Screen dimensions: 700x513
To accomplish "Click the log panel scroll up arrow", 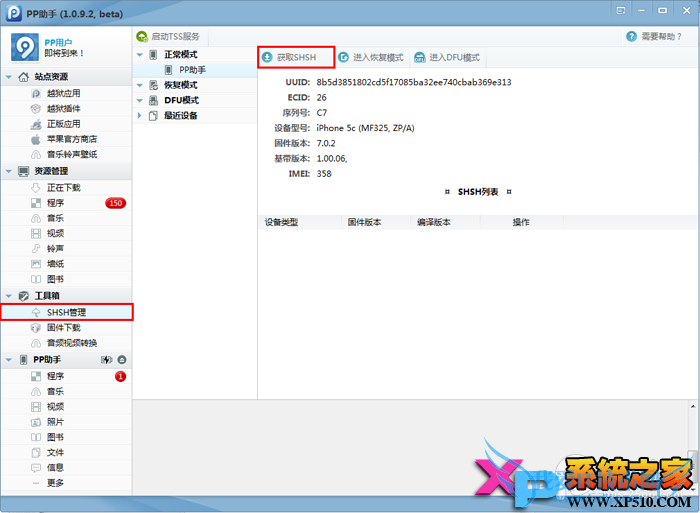I will [x=693, y=406].
